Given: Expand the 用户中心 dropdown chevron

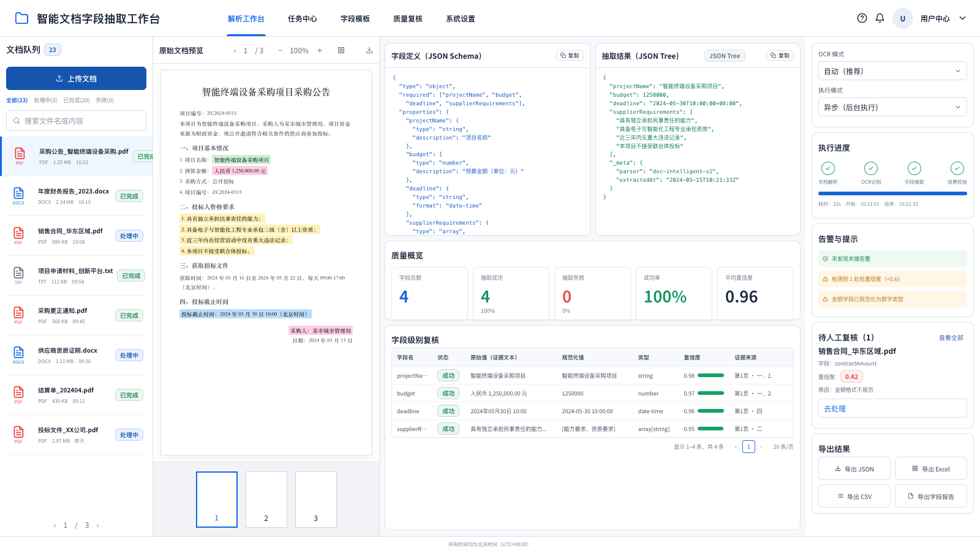Looking at the screenshot, I should (x=962, y=18).
